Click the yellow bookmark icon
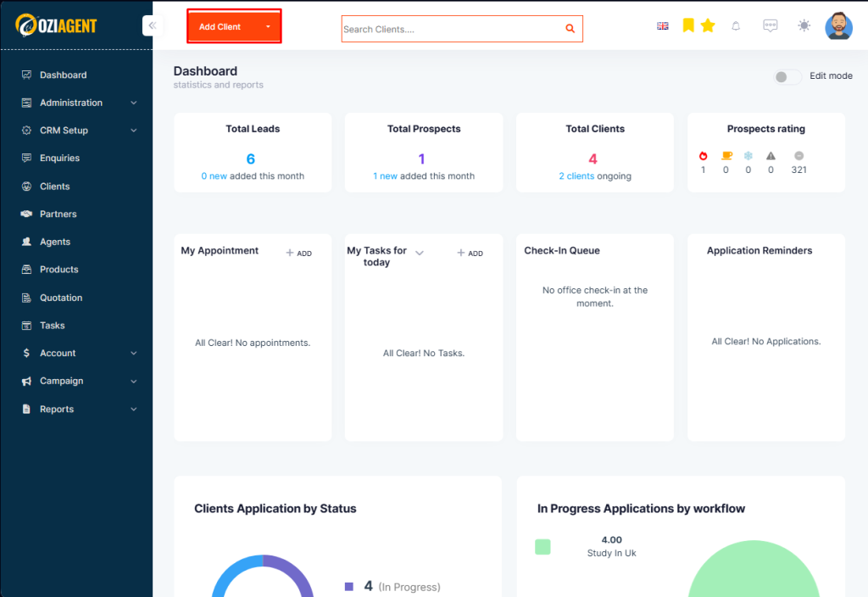Image resolution: width=868 pixels, height=597 pixels. 688,25
